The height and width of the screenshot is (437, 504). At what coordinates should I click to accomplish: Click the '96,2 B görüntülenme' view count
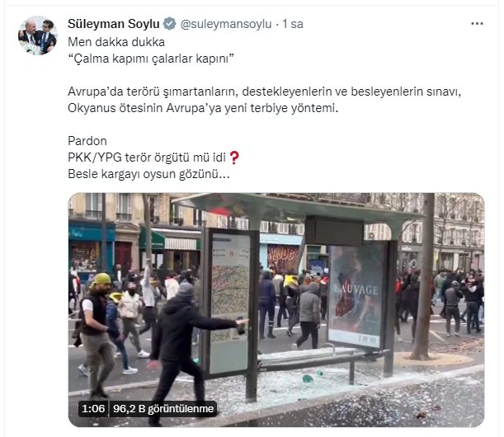(163, 409)
